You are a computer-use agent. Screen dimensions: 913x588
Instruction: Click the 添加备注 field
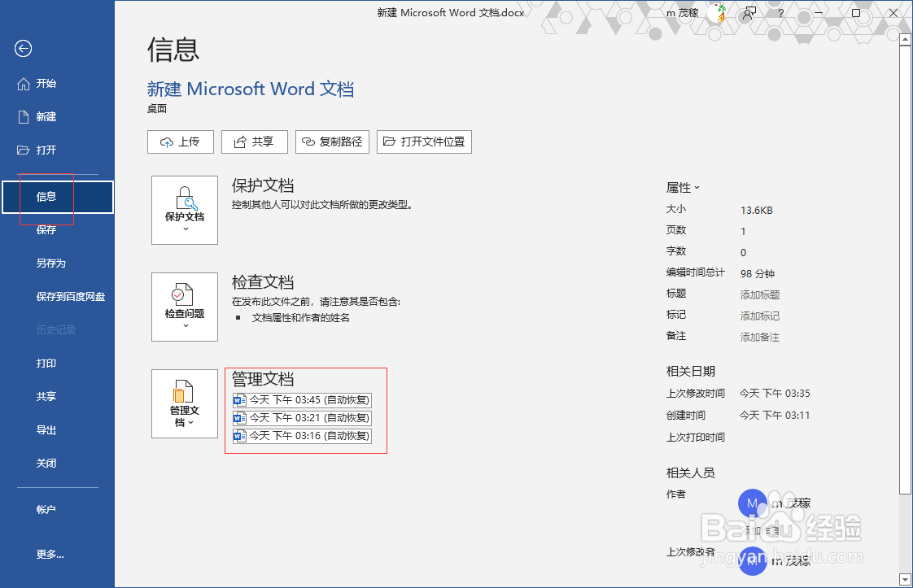760,337
